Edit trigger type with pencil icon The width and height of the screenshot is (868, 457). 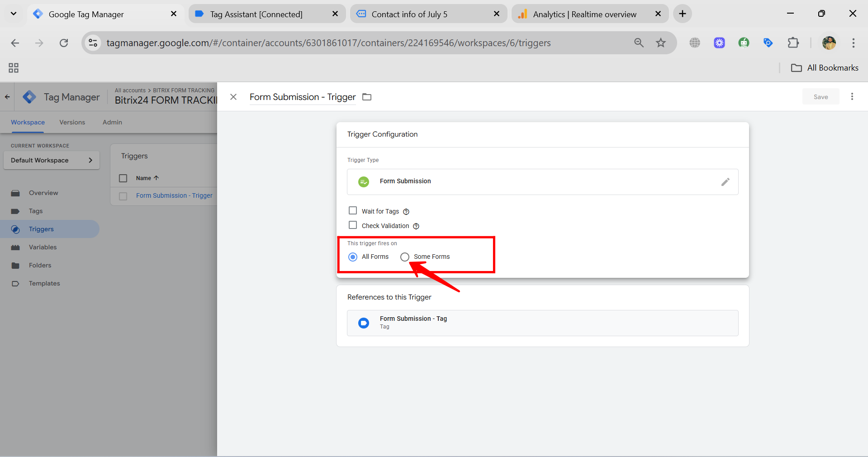point(725,182)
